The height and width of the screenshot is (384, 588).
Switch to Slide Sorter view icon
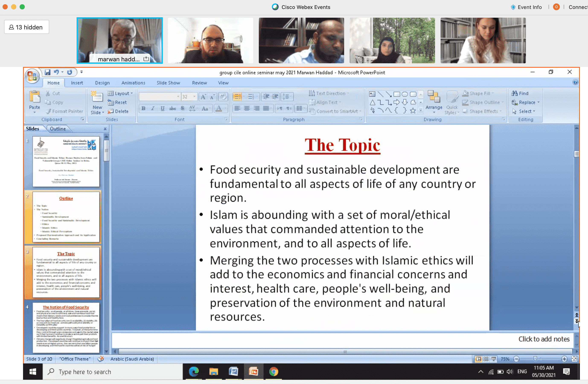coord(486,359)
